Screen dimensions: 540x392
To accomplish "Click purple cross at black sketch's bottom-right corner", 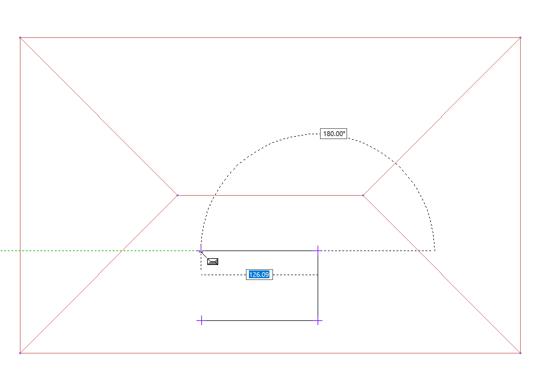I will pos(318,321).
